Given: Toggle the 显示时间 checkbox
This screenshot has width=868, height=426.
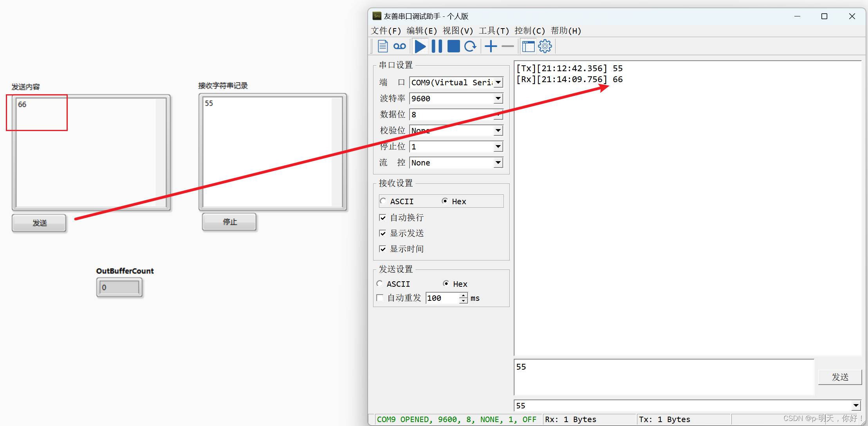Looking at the screenshot, I should (383, 249).
